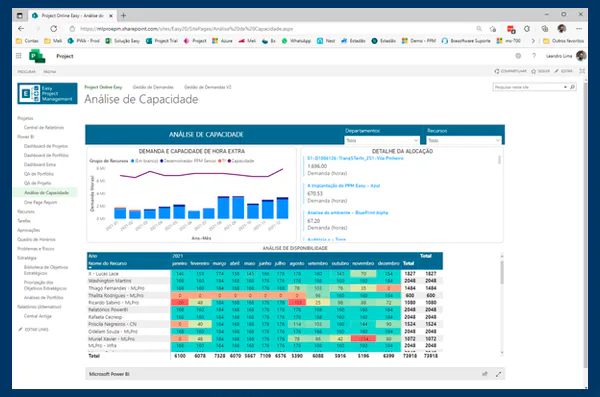Open the app launcher waffle icon
600x397 pixels.
(19, 56)
